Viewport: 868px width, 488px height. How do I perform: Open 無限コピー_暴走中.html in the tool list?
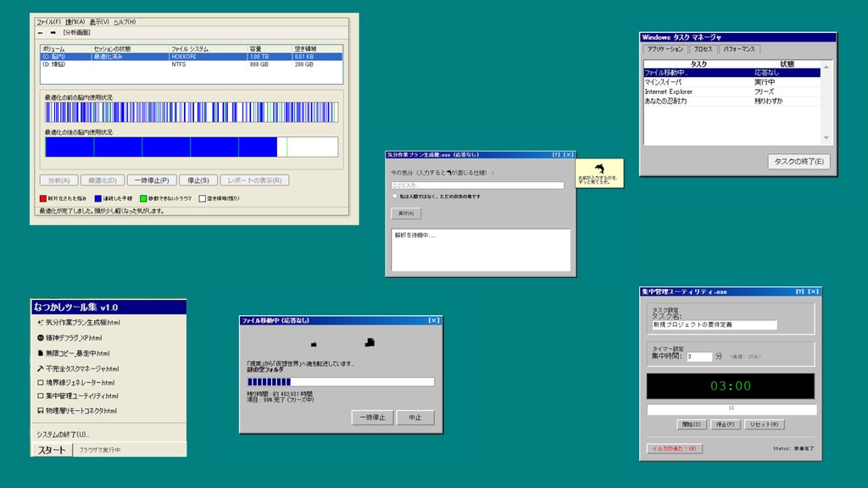(x=74, y=353)
